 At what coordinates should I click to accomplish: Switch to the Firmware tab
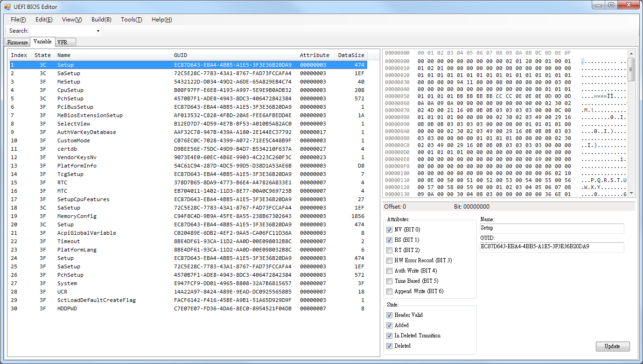(x=17, y=42)
